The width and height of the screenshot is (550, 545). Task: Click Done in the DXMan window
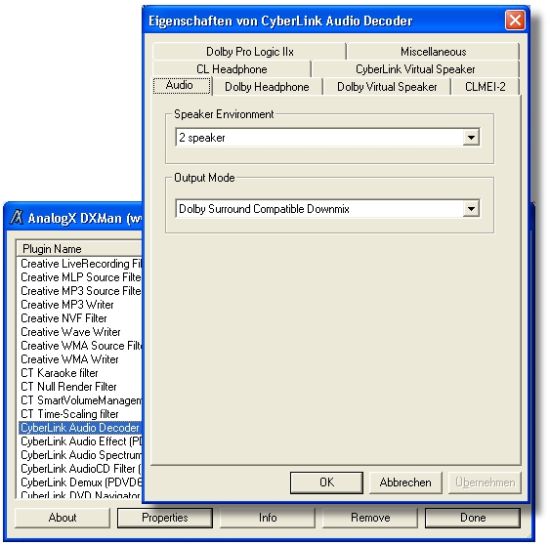coord(473,518)
